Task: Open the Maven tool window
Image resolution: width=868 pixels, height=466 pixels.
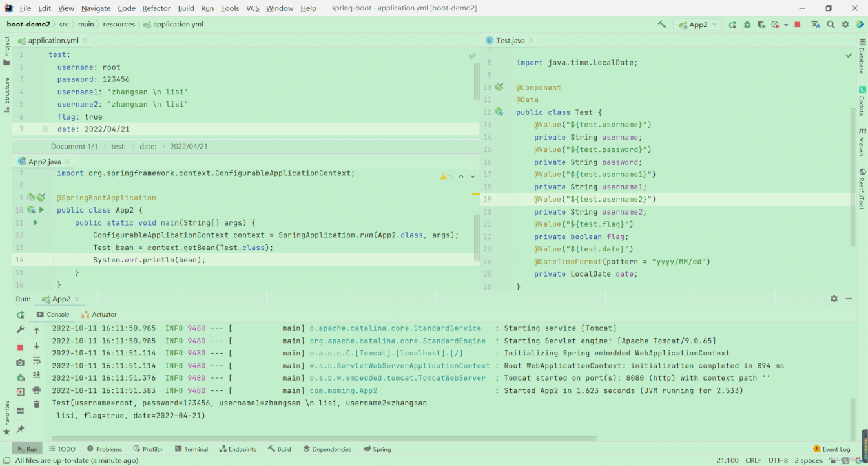Action: 862,142
